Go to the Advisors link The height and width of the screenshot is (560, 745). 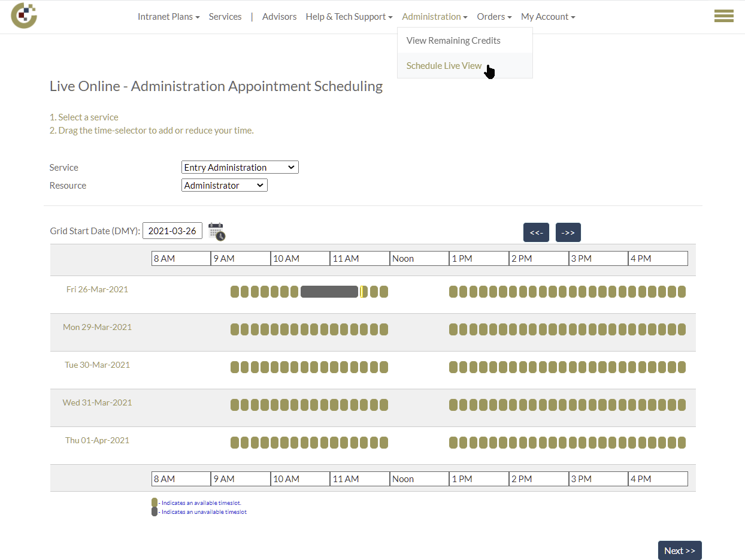pos(279,17)
